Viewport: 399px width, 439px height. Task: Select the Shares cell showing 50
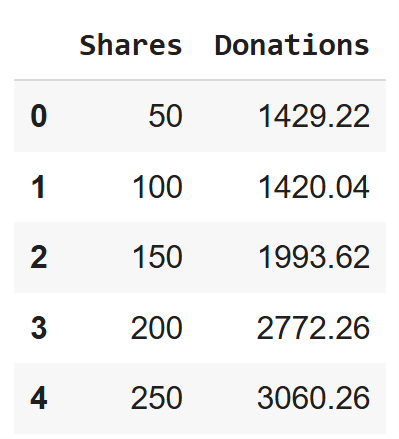click(166, 116)
